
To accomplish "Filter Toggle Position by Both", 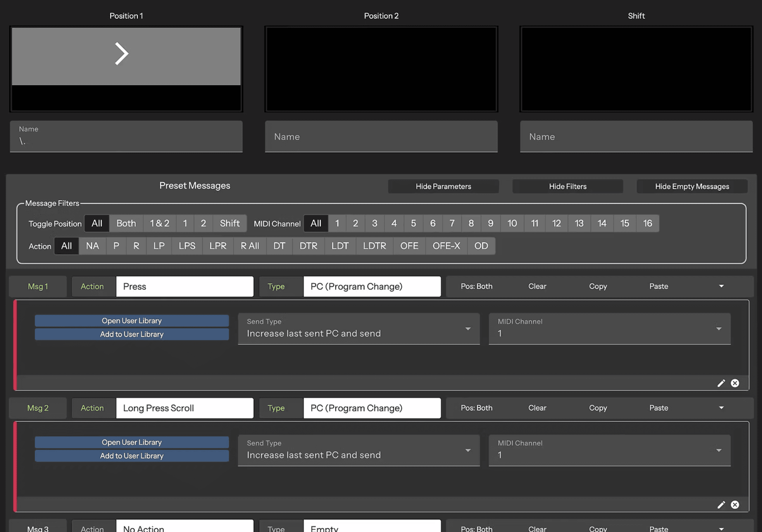I will tap(126, 223).
